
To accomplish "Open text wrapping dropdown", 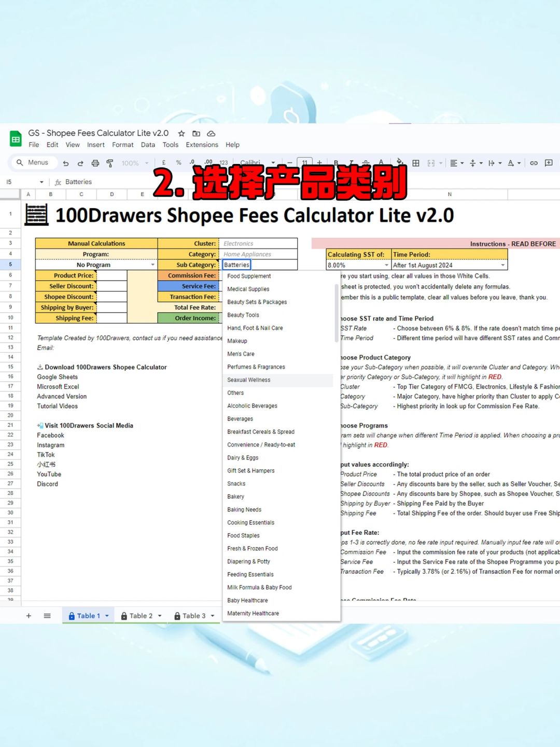I will pyautogui.click(x=495, y=163).
